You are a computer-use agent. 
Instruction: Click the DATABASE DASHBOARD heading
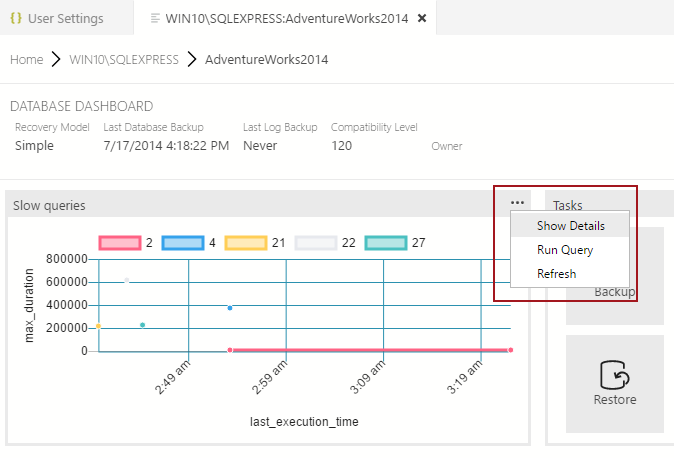82,106
